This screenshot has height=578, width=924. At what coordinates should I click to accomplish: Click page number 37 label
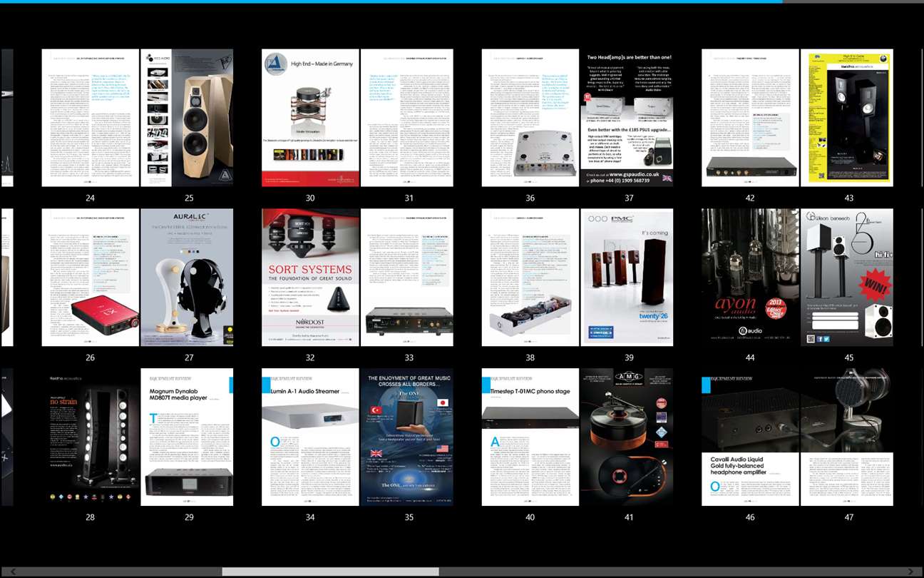[x=629, y=198]
